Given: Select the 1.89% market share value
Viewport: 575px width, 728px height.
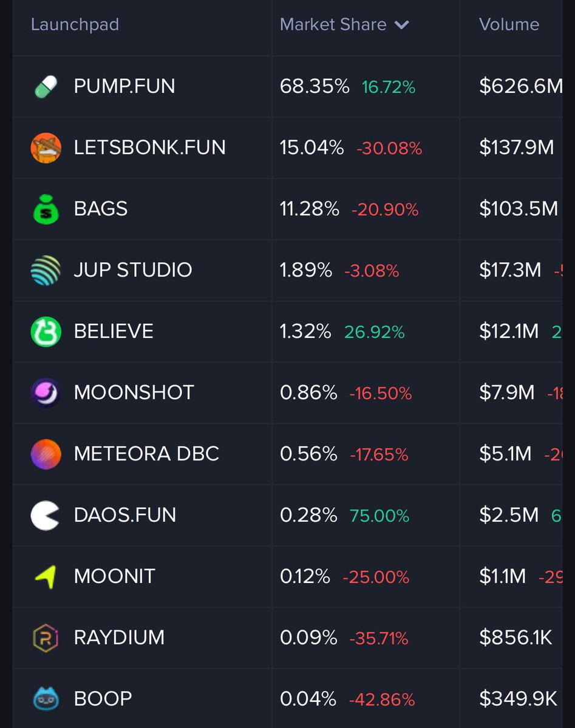Looking at the screenshot, I should [x=306, y=270].
